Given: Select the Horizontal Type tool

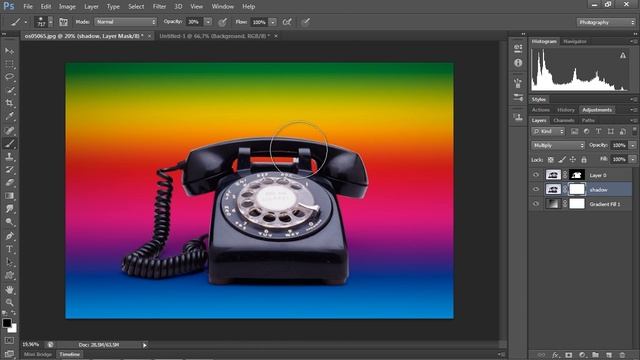Looking at the screenshot, I should click(x=9, y=249).
